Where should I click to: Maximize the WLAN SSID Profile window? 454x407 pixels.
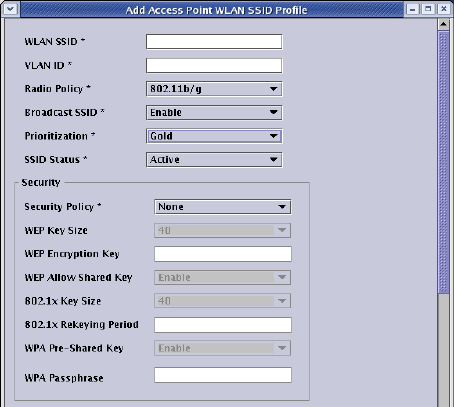coord(428,9)
